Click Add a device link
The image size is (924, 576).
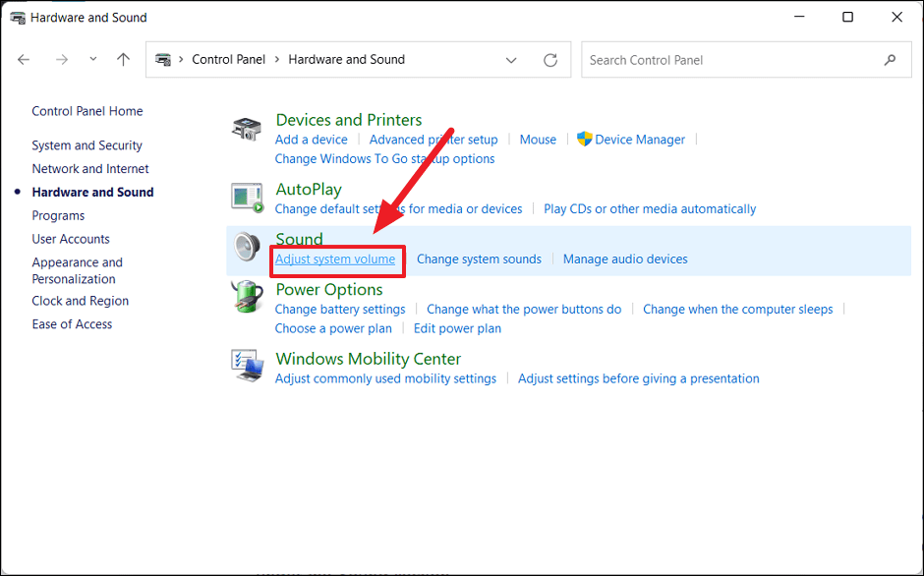pyautogui.click(x=312, y=140)
